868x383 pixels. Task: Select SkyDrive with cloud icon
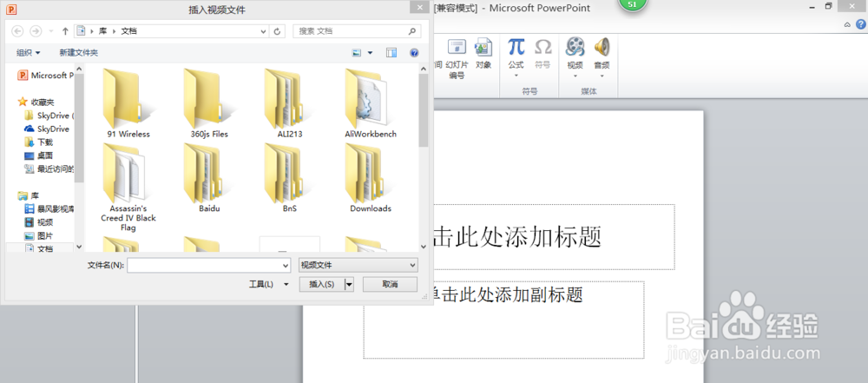(47, 129)
